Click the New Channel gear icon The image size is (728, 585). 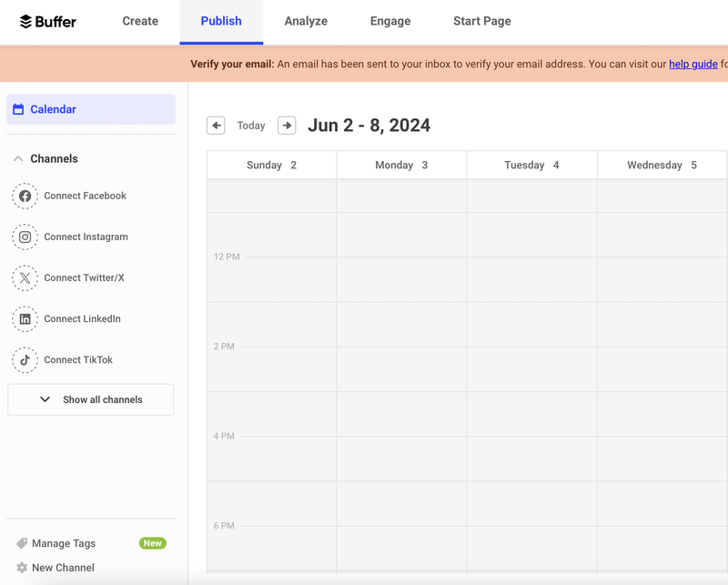pyautogui.click(x=22, y=568)
